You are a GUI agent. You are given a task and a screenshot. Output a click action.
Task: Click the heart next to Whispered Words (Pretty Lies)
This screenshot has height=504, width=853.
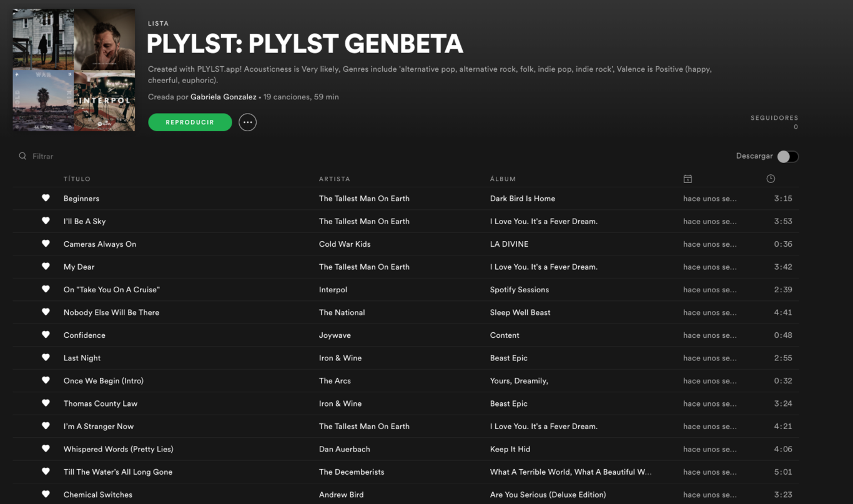coord(46,448)
